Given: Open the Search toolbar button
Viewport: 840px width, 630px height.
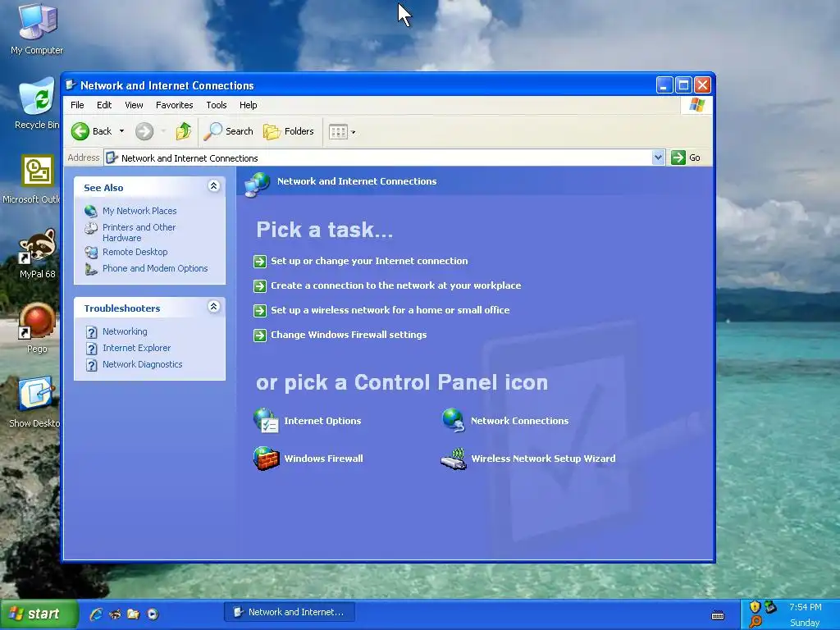Looking at the screenshot, I should [x=229, y=131].
